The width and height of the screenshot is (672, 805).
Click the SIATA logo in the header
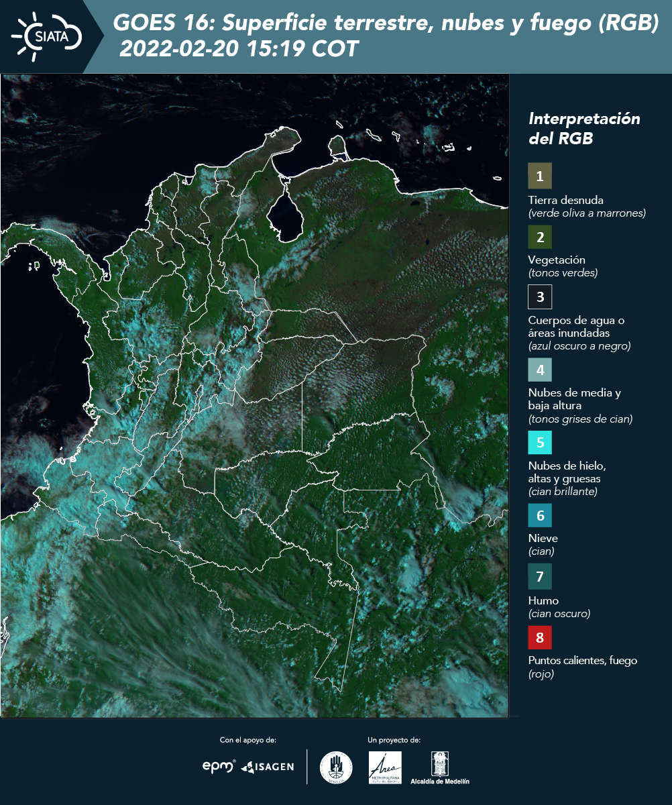point(47,36)
